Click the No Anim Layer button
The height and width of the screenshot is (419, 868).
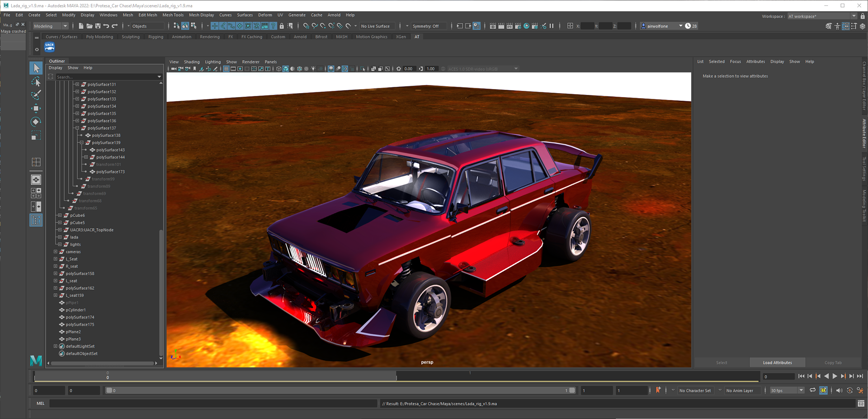click(740, 391)
